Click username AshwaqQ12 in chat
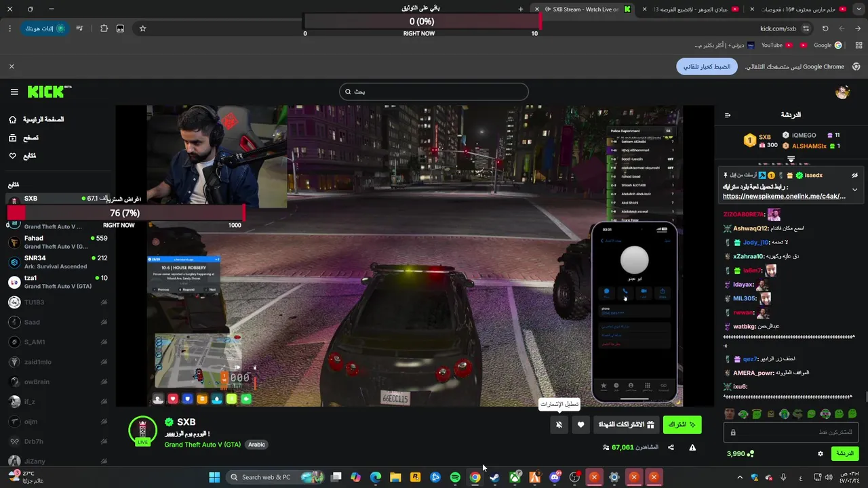 pos(751,228)
